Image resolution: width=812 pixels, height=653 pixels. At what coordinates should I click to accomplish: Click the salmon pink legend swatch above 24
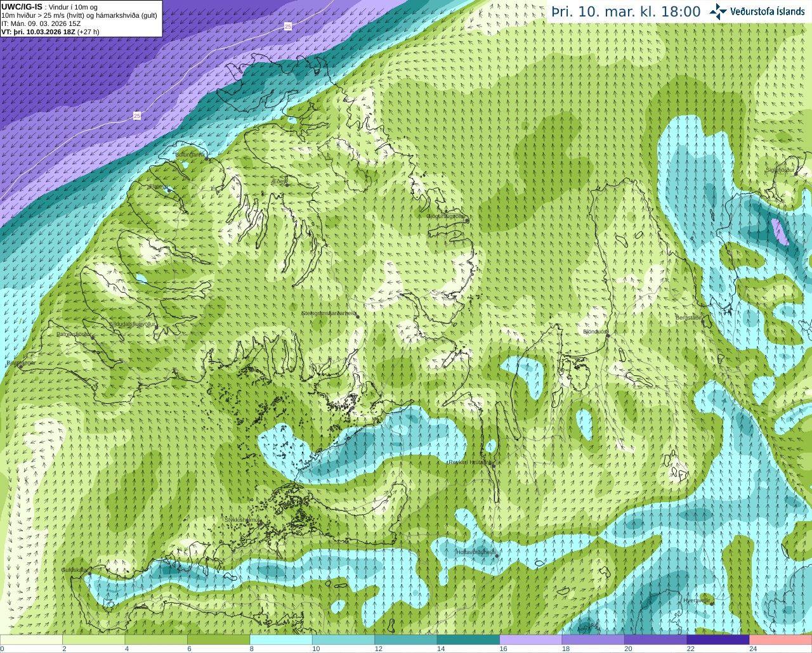(781, 640)
